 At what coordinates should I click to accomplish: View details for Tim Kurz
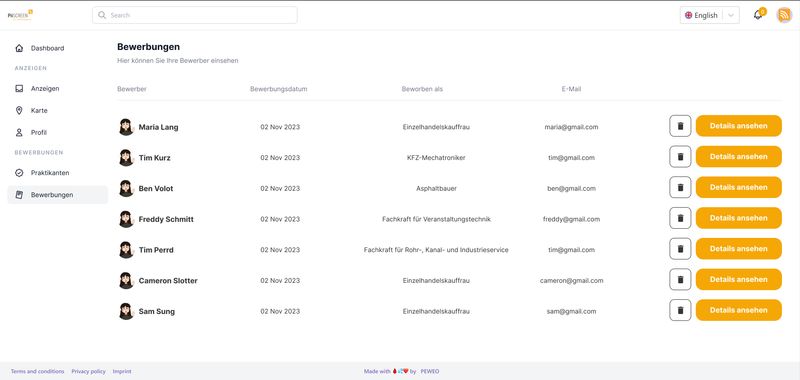[x=739, y=157]
